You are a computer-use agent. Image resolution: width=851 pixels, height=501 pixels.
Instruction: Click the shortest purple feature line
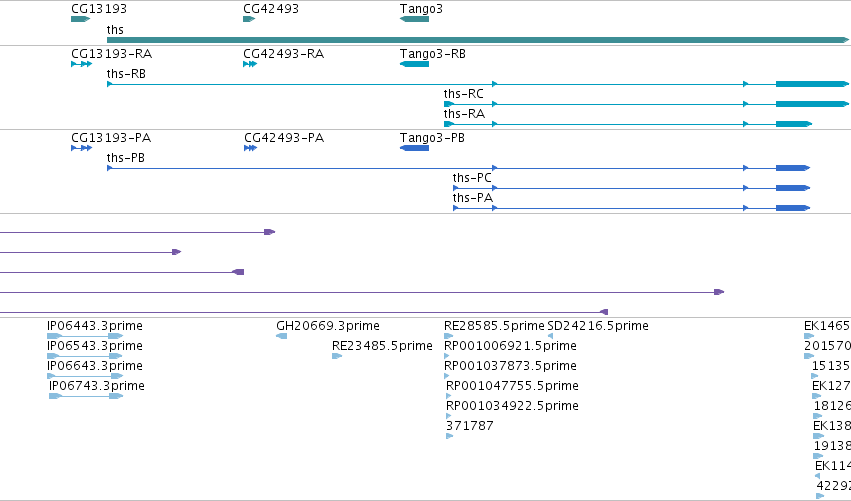click(x=90, y=252)
